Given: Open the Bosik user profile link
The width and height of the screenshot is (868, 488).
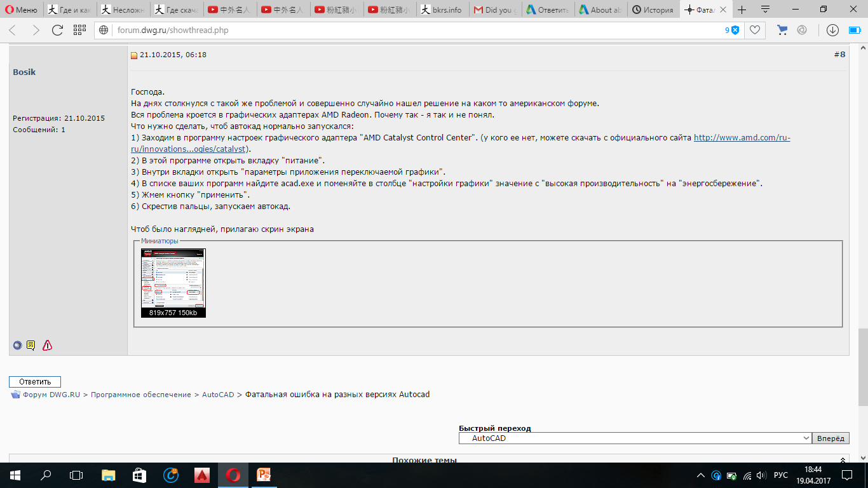Looking at the screenshot, I should coord(24,72).
